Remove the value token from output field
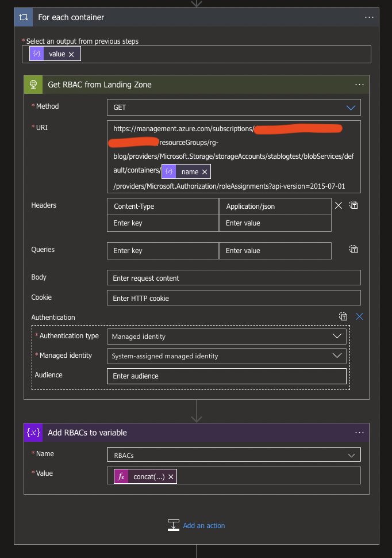Viewport: 392px width, 558px height. pos(71,54)
